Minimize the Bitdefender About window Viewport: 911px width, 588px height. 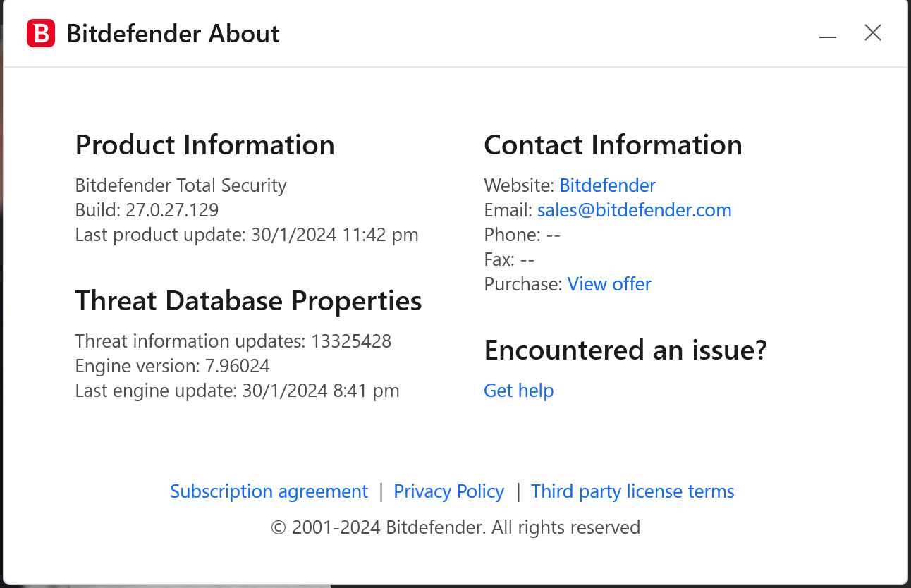[x=828, y=34]
